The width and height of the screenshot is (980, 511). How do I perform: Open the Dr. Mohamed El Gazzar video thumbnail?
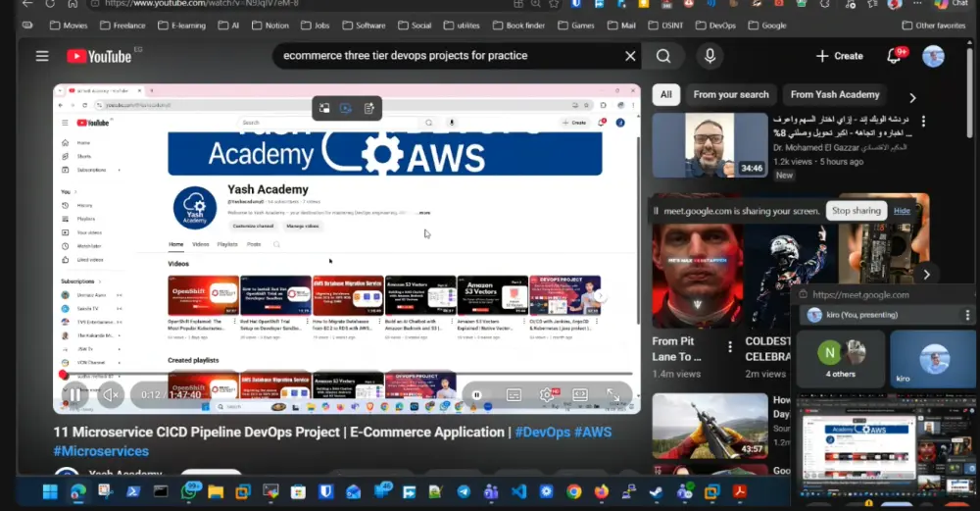click(710, 146)
